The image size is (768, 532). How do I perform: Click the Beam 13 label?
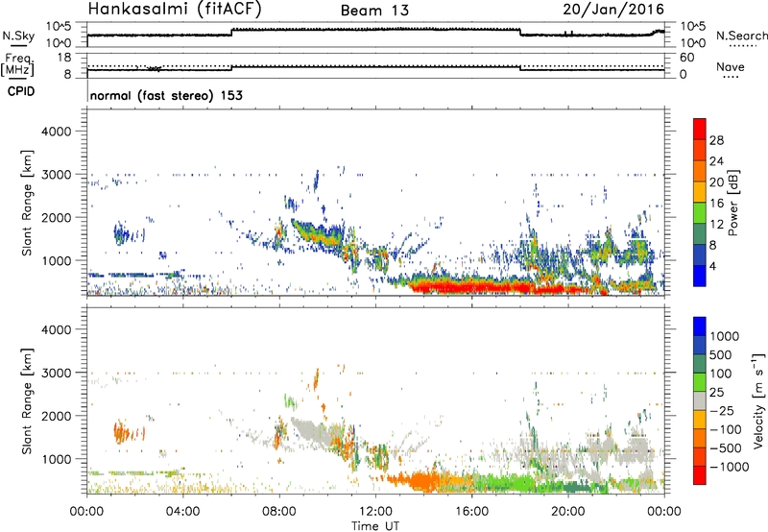(x=374, y=11)
